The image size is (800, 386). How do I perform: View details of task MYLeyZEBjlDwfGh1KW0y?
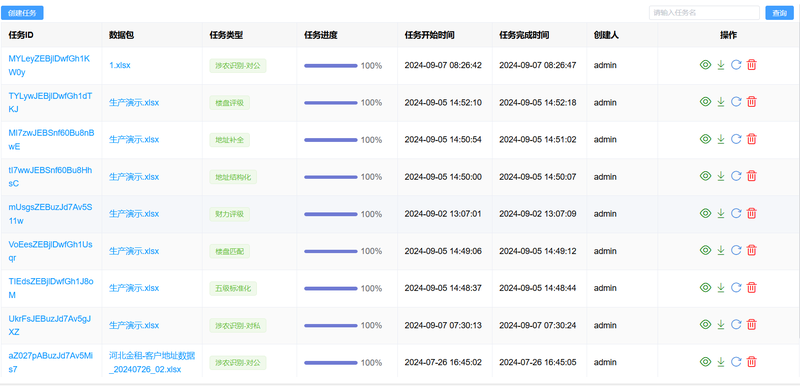coord(705,65)
